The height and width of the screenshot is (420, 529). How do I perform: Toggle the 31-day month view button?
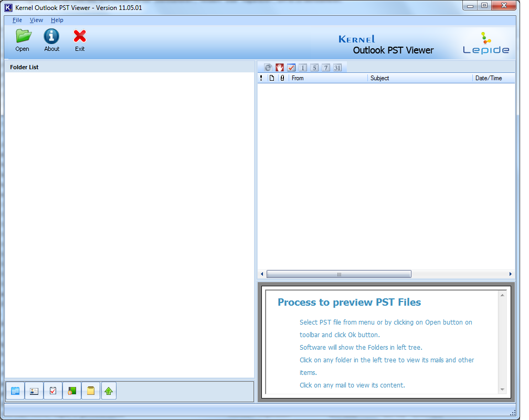click(x=337, y=68)
